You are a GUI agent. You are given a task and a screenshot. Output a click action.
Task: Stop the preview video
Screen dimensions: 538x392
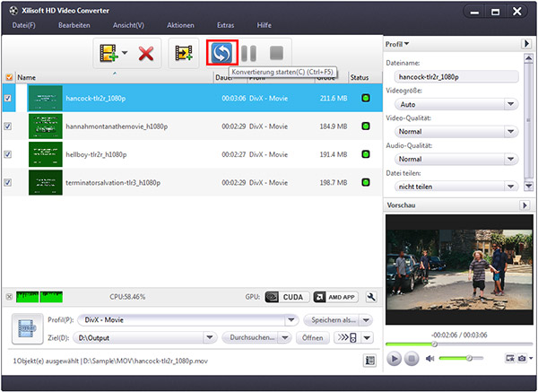[412, 359]
